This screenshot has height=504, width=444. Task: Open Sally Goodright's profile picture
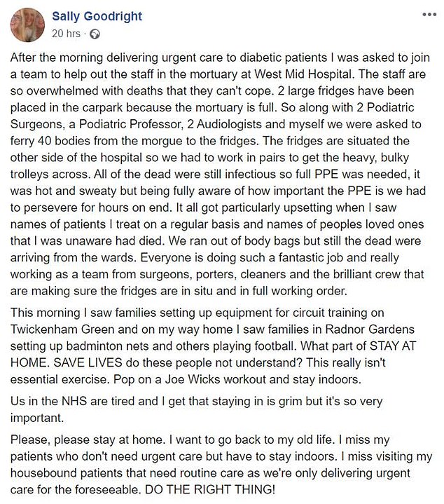tap(27, 25)
